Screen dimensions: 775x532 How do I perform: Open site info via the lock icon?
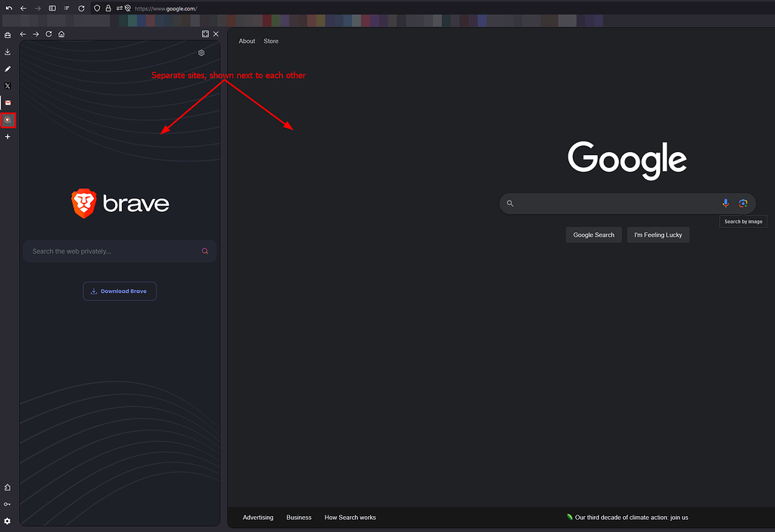point(108,8)
